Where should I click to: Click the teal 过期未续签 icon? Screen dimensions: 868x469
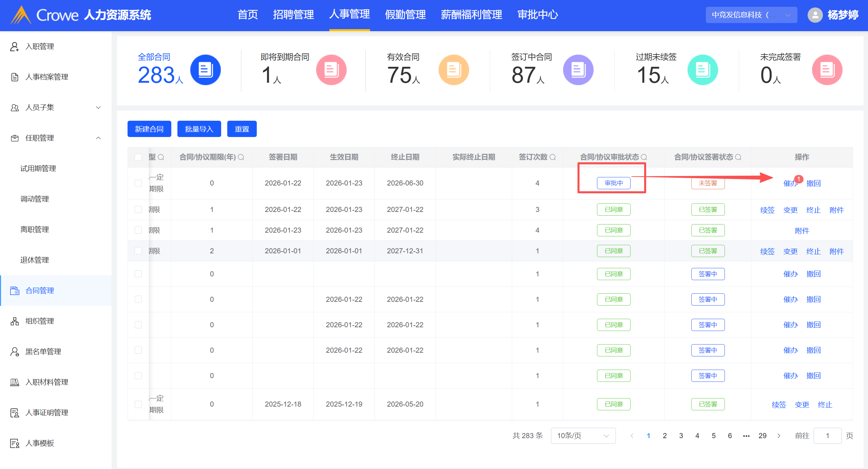702,70
